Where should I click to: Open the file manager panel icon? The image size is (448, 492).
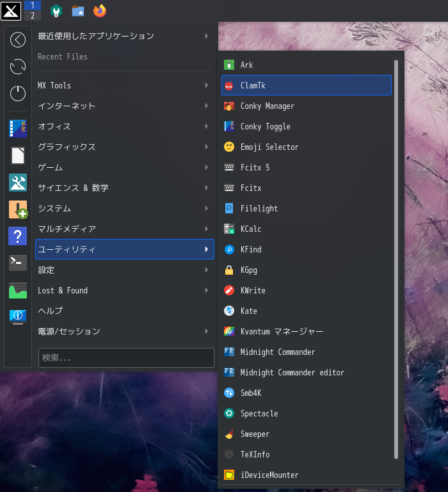point(78,11)
